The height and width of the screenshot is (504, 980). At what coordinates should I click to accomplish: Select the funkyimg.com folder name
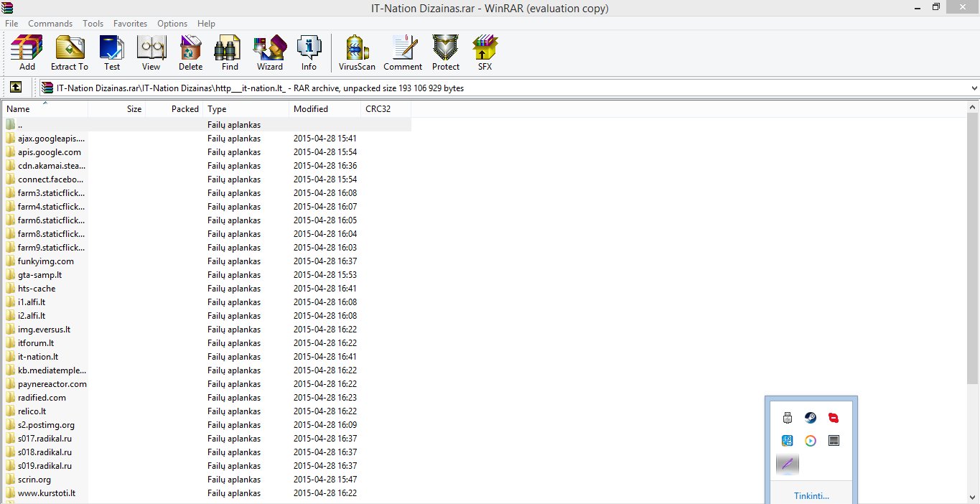click(x=46, y=261)
